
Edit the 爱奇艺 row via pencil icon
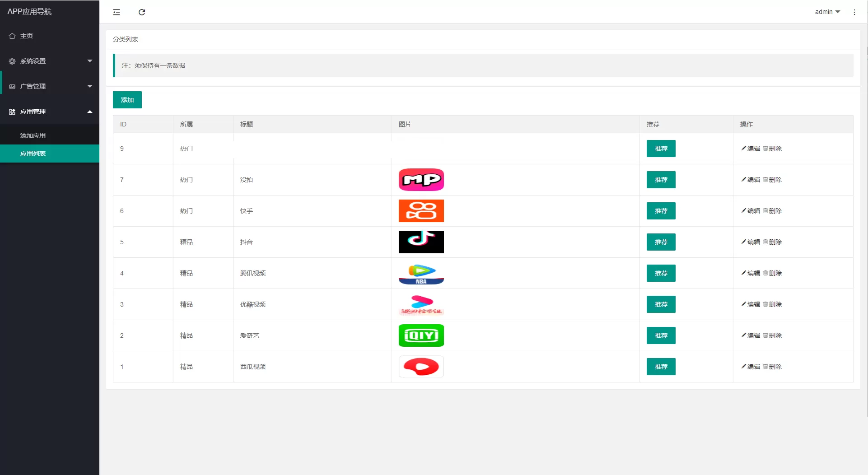[743, 335]
